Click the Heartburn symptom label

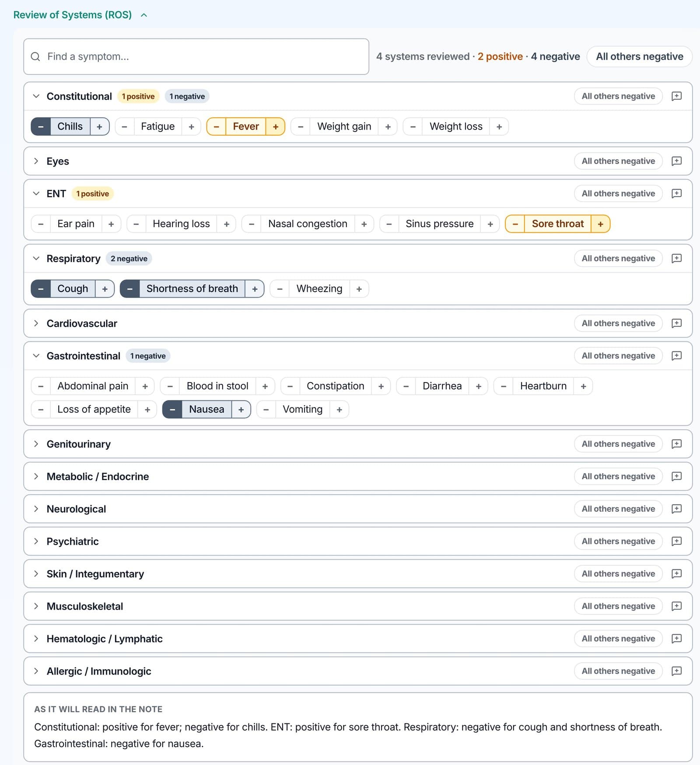tap(543, 386)
